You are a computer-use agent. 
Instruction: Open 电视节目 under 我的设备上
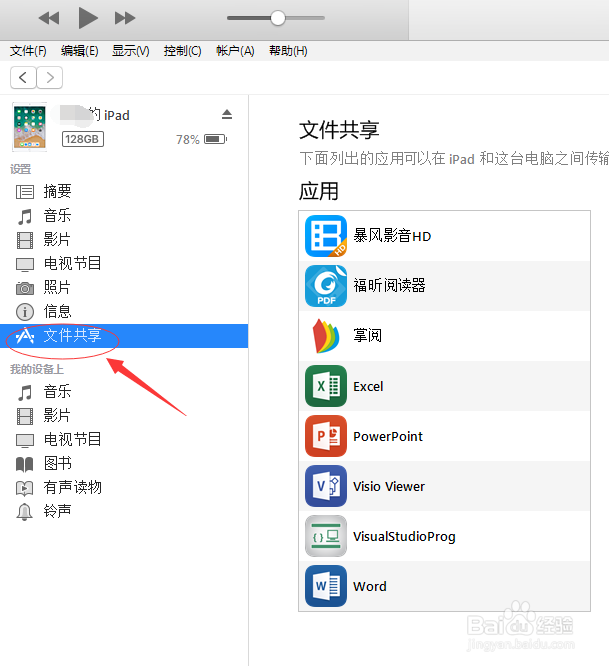(x=124, y=439)
